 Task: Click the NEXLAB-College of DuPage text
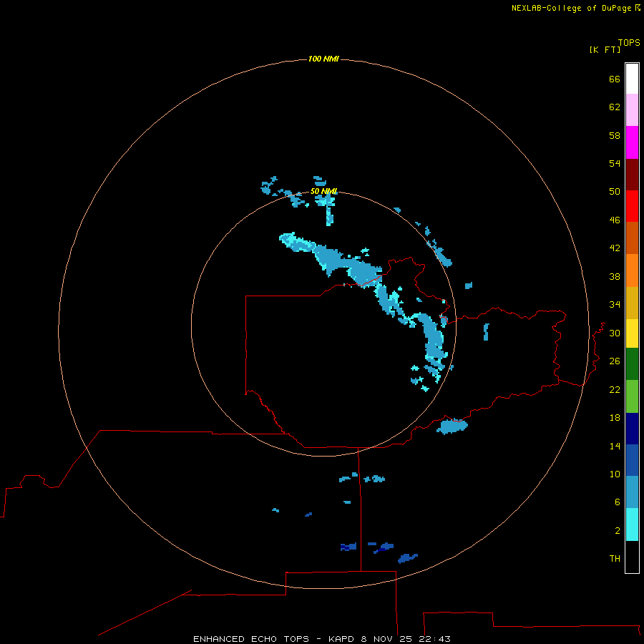[571, 8]
